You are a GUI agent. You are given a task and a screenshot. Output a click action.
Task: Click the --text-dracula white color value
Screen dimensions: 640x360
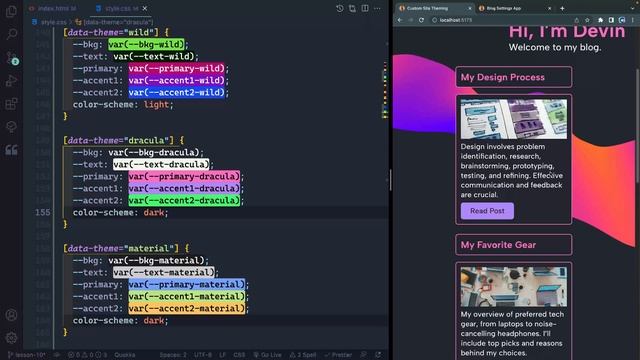pos(161,164)
